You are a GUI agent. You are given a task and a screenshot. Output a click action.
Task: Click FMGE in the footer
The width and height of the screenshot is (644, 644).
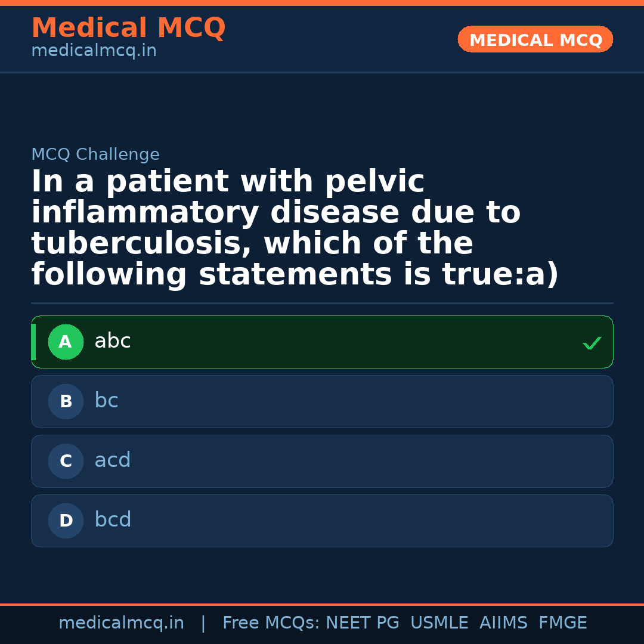point(562,623)
